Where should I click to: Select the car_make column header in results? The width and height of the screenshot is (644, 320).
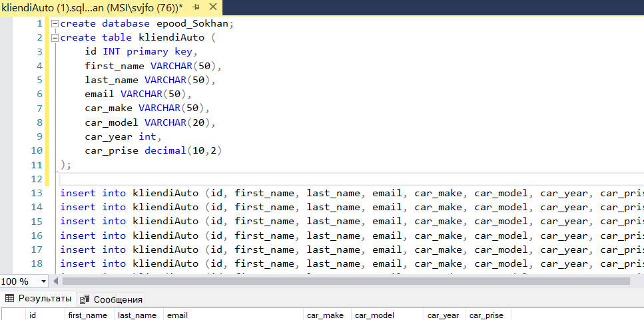pyautogui.click(x=328, y=315)
